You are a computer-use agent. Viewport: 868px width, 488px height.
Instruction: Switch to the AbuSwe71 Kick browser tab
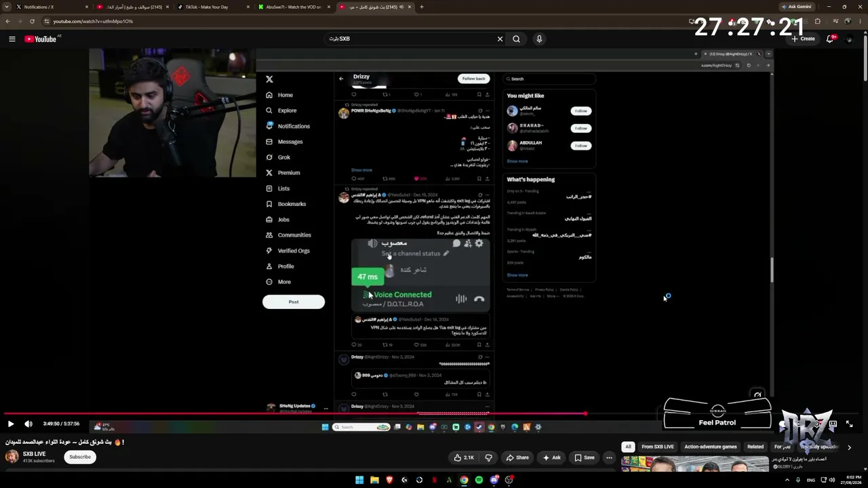pyautogui.click(x=295, y=7)
